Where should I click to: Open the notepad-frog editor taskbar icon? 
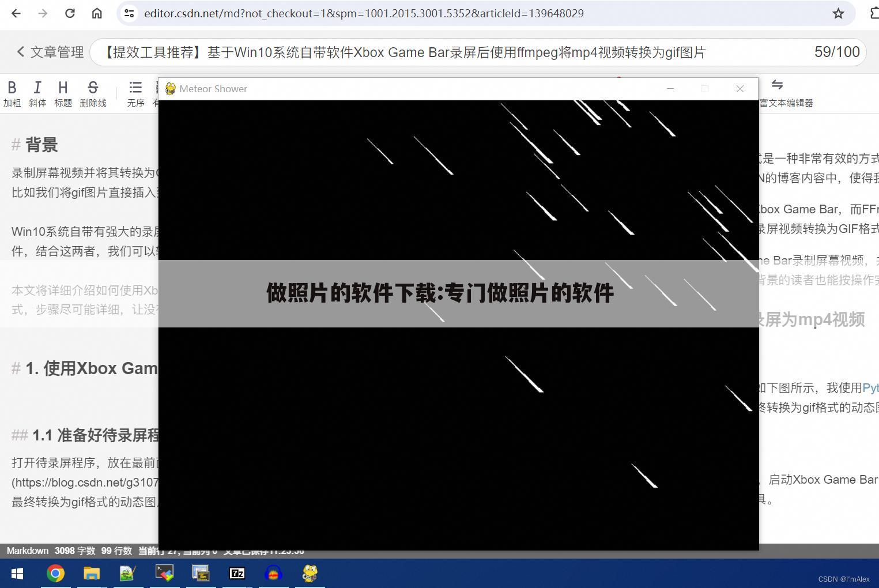(x=127, y=574)
